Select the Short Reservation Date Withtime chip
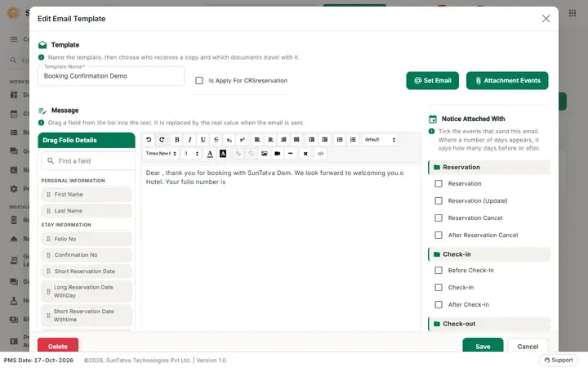This screenshot has height=368, width=588. (x=87, y=316)
